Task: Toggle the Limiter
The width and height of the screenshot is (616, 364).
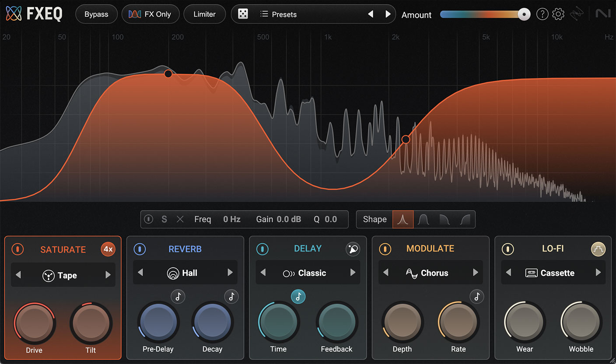Action: (204, 14)
